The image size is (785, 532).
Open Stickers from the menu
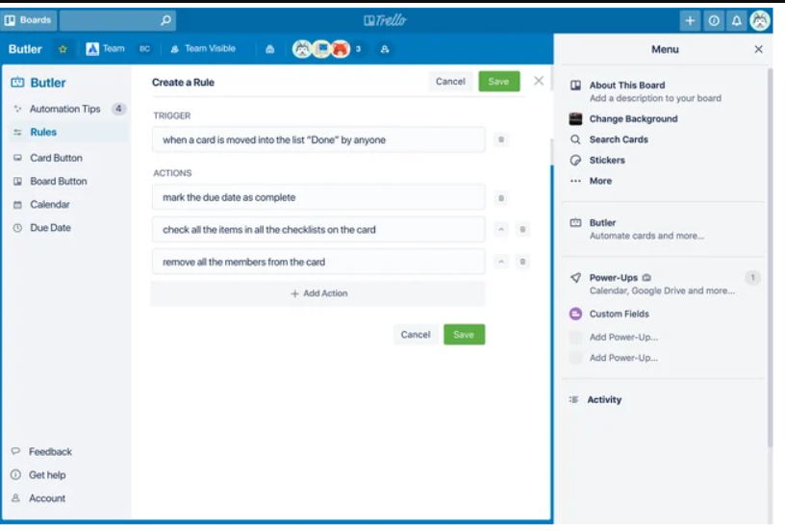(606, 161)
